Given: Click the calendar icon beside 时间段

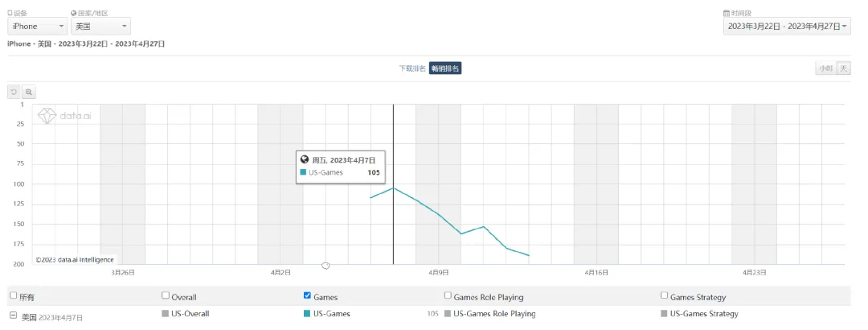Looking at the screenshot, I should coord(726,14).
